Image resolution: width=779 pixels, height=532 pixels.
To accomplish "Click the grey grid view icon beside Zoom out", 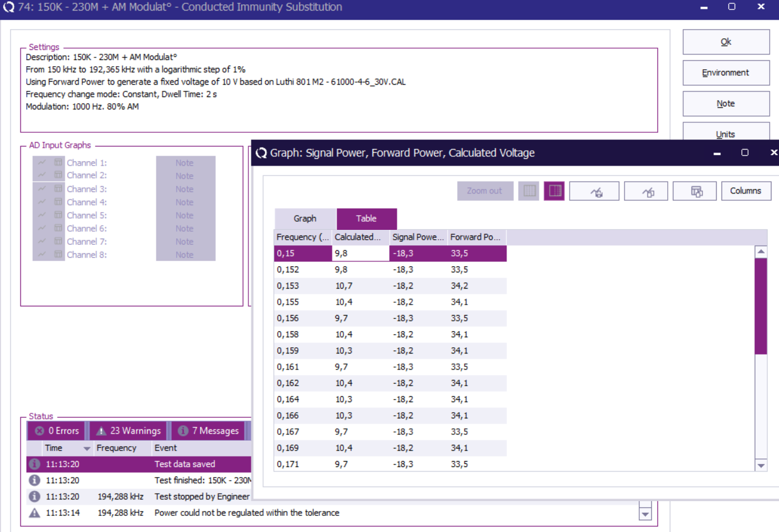I will point(529,191).
